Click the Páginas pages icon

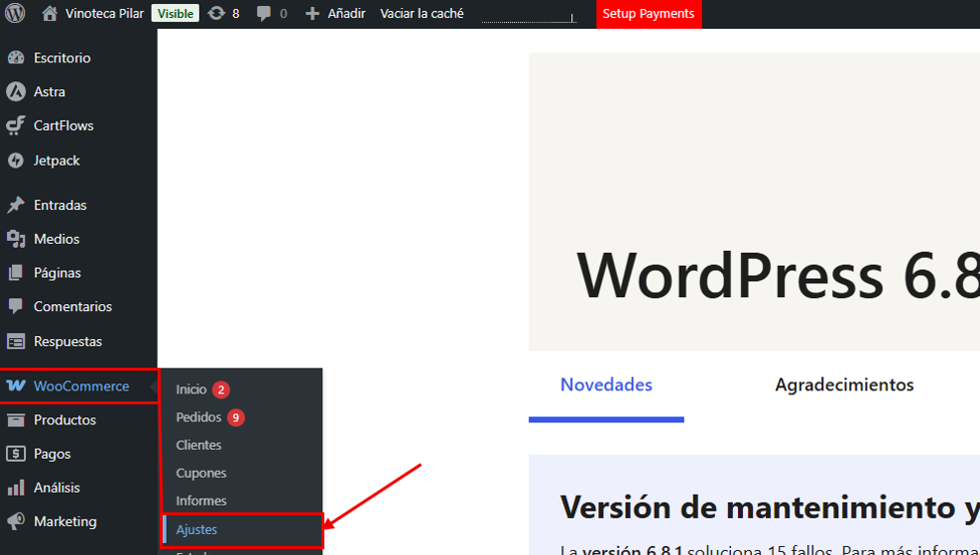coord(16,273)
